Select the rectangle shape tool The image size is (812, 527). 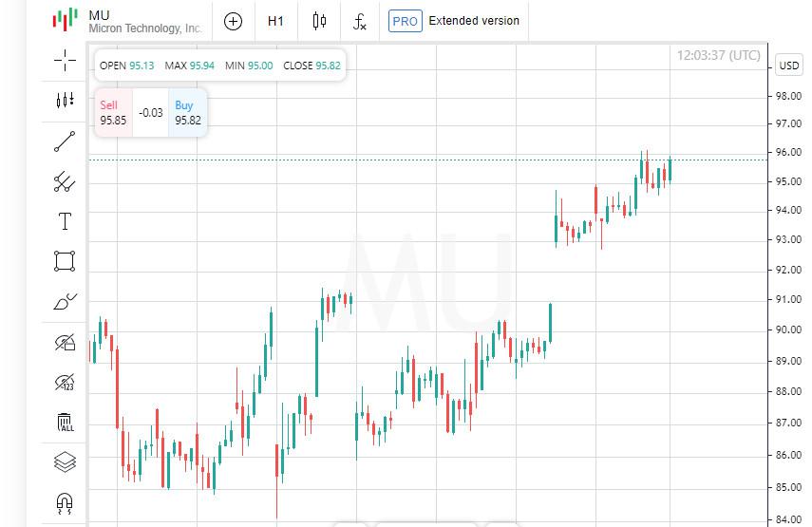point(65,261)
